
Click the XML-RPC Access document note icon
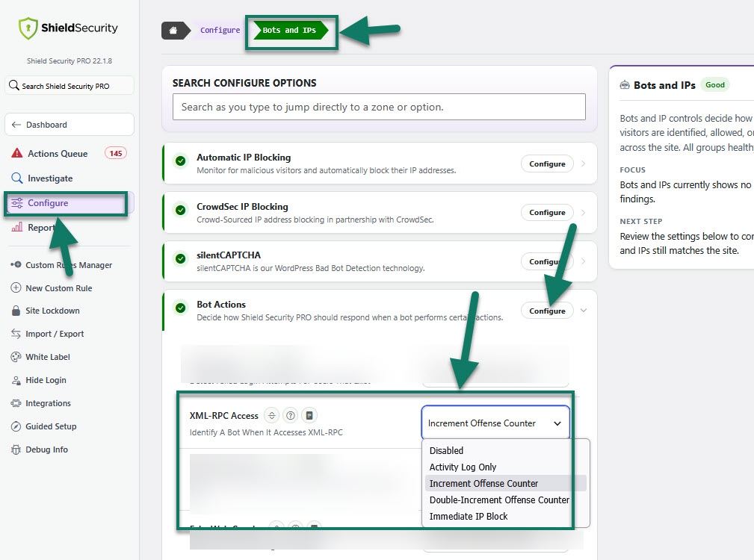309,415
